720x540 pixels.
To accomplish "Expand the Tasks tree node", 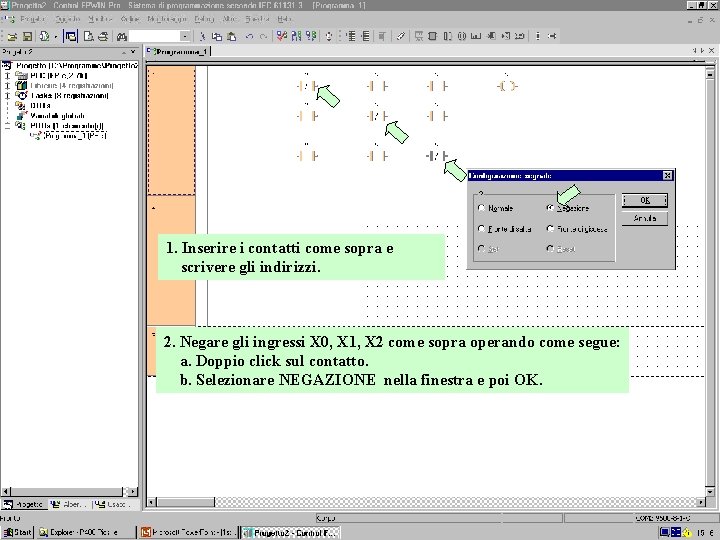I will (7, 96).
